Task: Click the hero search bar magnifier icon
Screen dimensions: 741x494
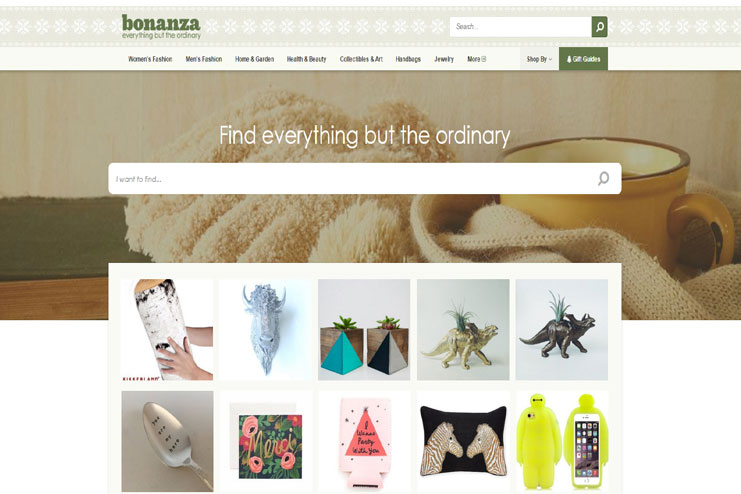Action: click(x=603, y=178)
